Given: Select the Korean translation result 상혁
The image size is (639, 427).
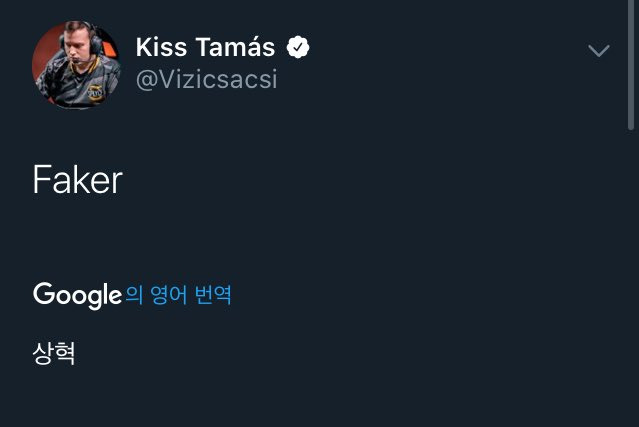Looking at the screenshot, I should 54,353.
